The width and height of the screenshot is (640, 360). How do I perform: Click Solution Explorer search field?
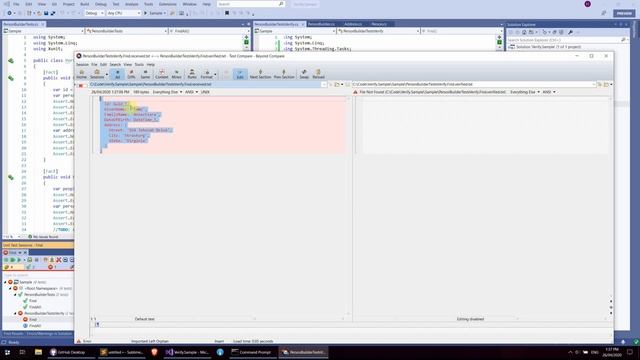pos(567,40)
